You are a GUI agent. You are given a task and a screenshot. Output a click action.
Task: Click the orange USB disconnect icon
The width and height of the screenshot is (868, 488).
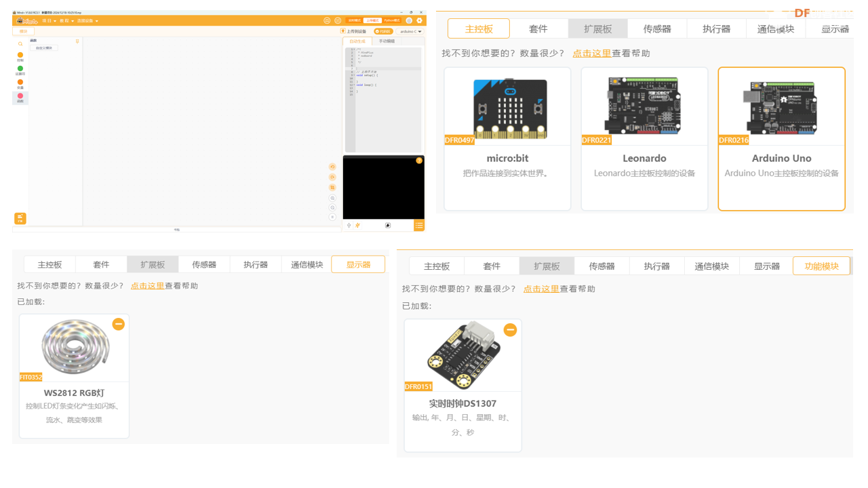[357, 225]
